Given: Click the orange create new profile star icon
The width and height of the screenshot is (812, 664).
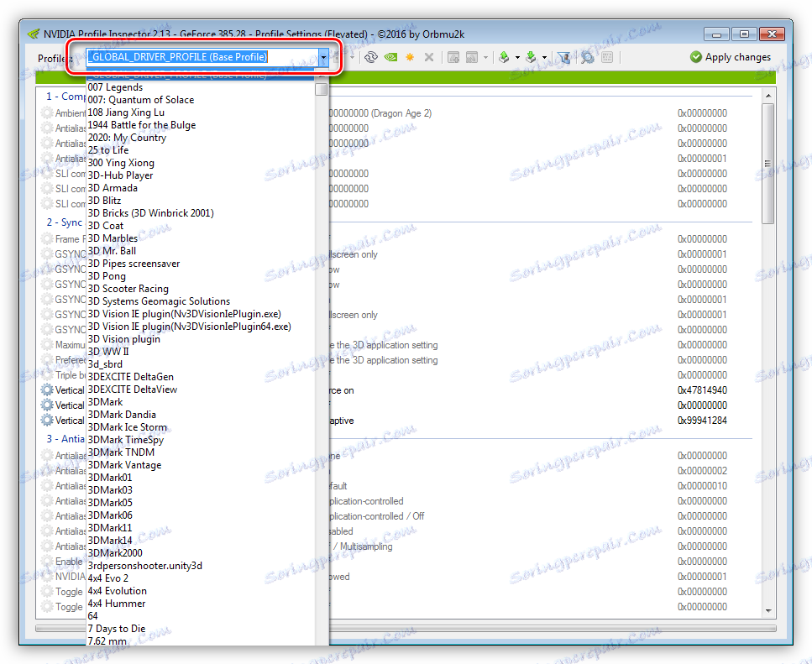Looking at the screenshot, I should coord(410,57).
